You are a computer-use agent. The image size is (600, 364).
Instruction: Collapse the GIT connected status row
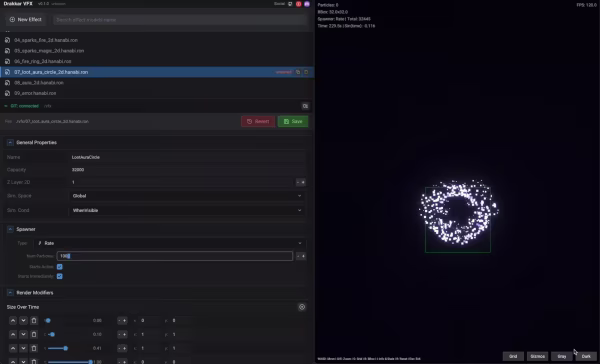click(6, 106)
